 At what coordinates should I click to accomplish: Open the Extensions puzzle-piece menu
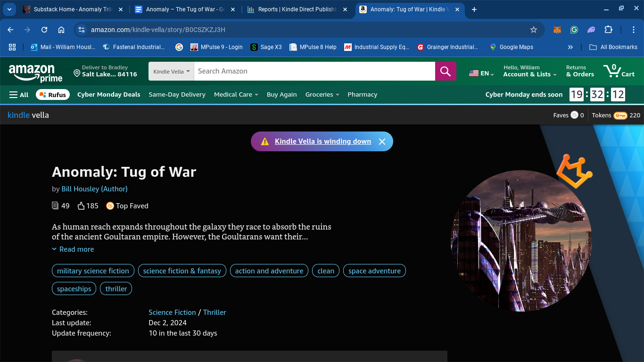[x=608, y=30]
